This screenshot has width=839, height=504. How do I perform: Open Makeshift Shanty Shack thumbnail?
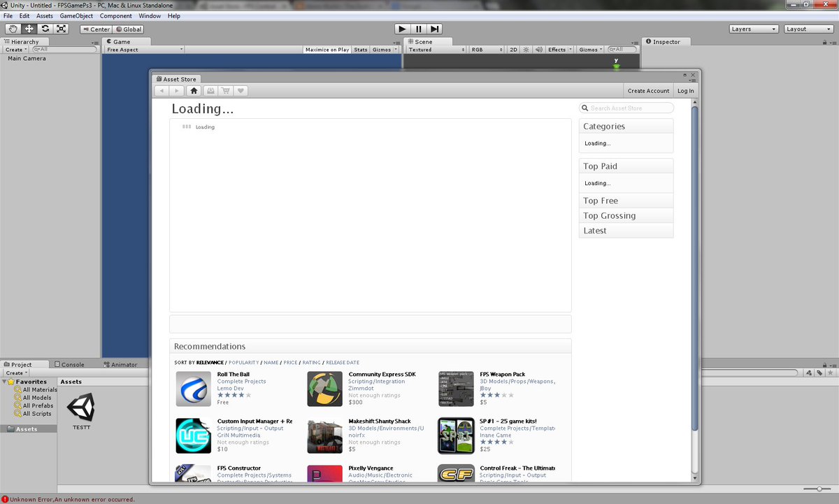325,436
